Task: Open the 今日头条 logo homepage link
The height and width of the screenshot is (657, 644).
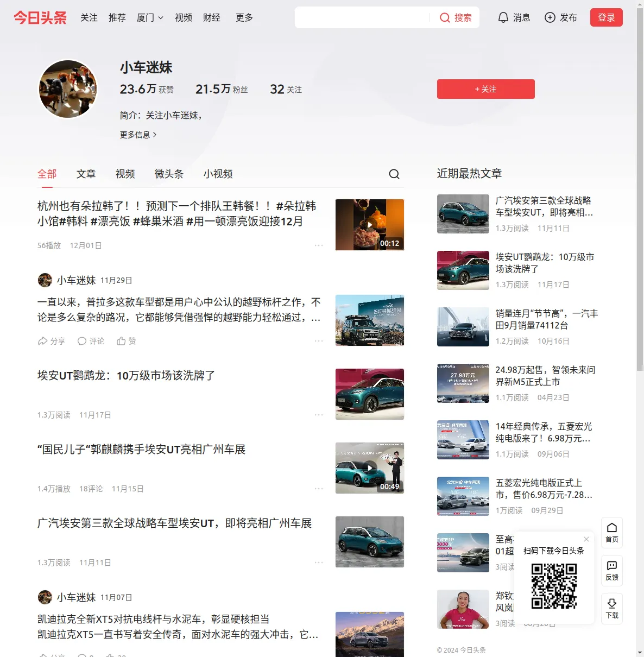Action: (x=40, y=17)
